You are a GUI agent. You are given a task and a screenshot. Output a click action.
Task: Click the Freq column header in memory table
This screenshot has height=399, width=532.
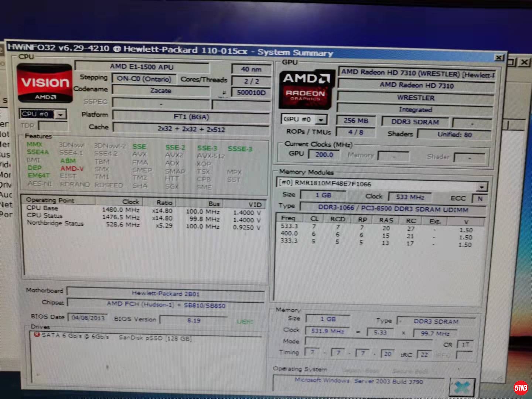pyautogui.click(x=288, y=218)
